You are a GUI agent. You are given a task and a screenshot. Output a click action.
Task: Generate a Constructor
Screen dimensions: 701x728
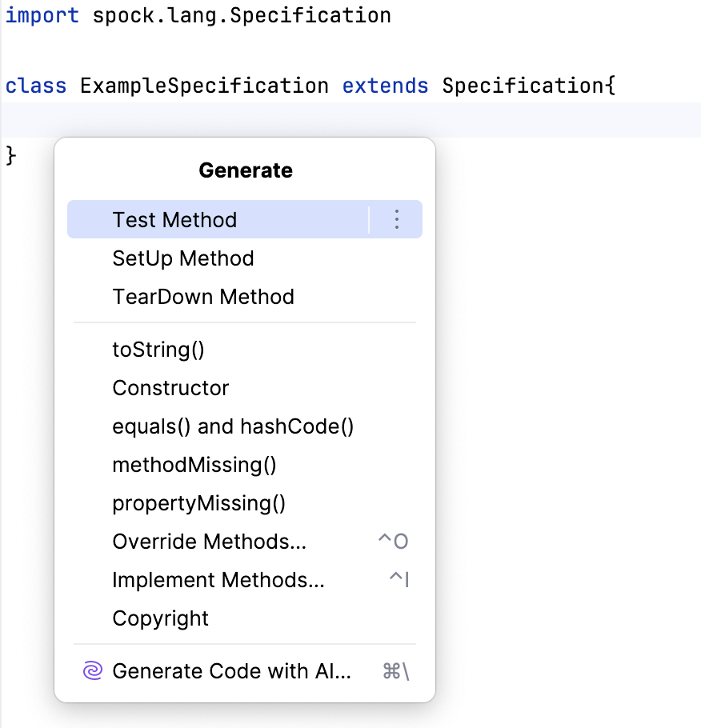170,387
